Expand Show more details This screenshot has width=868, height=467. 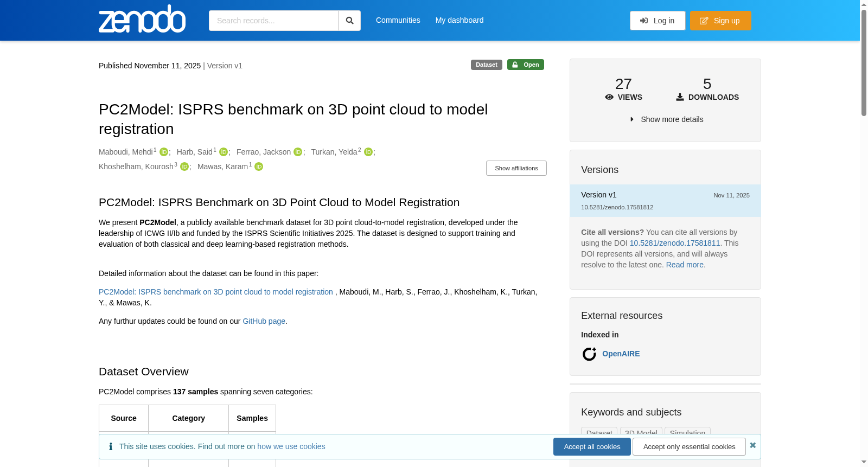[667, 119]
